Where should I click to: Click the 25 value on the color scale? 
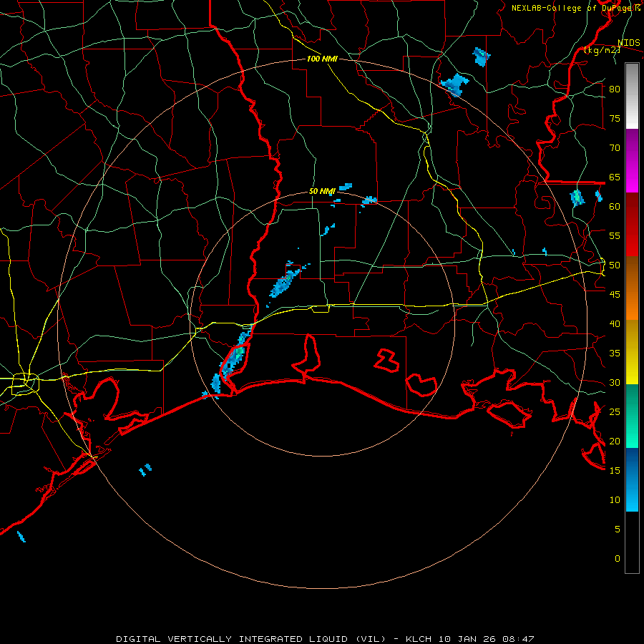(615, 412)
